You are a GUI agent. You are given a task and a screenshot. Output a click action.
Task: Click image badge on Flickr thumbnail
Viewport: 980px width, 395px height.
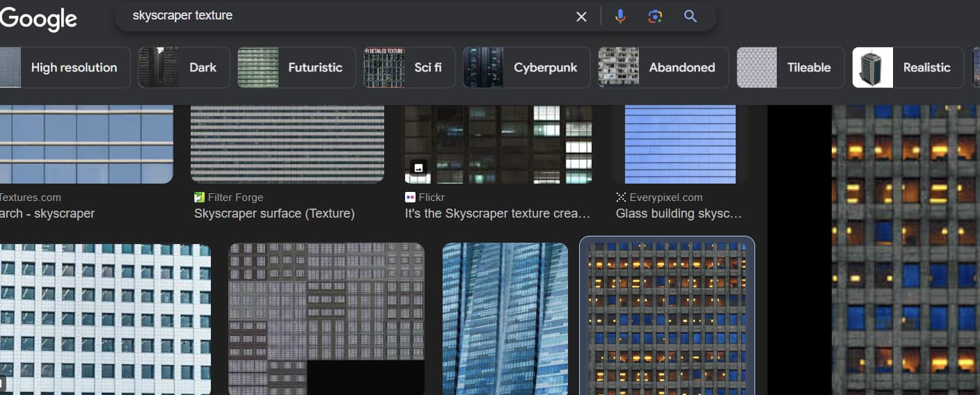(418, 168)
